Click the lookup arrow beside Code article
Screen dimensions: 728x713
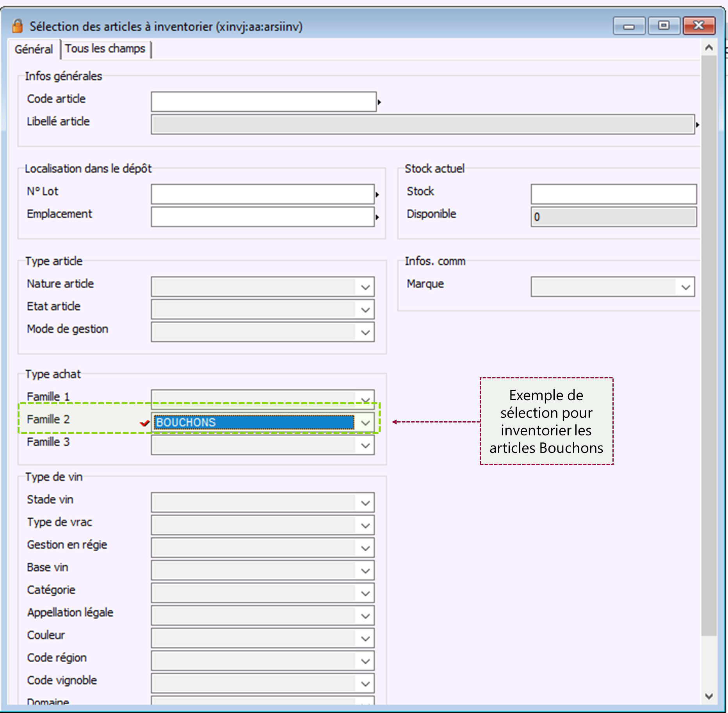(379, 102)
